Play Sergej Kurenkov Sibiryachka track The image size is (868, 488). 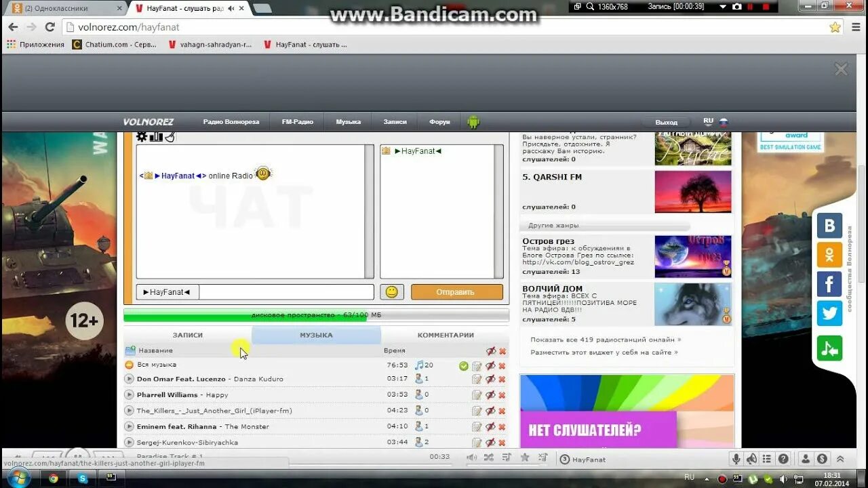point(129,442)
